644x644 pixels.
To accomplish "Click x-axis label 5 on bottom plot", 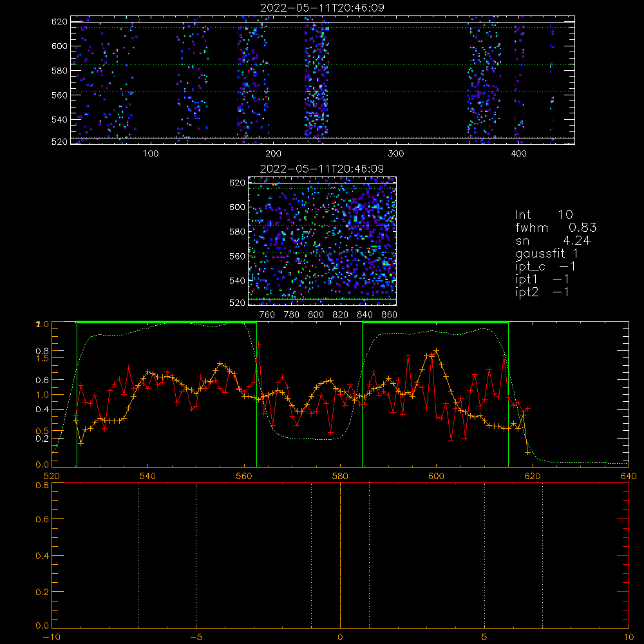I will click(x=485, y=637).
